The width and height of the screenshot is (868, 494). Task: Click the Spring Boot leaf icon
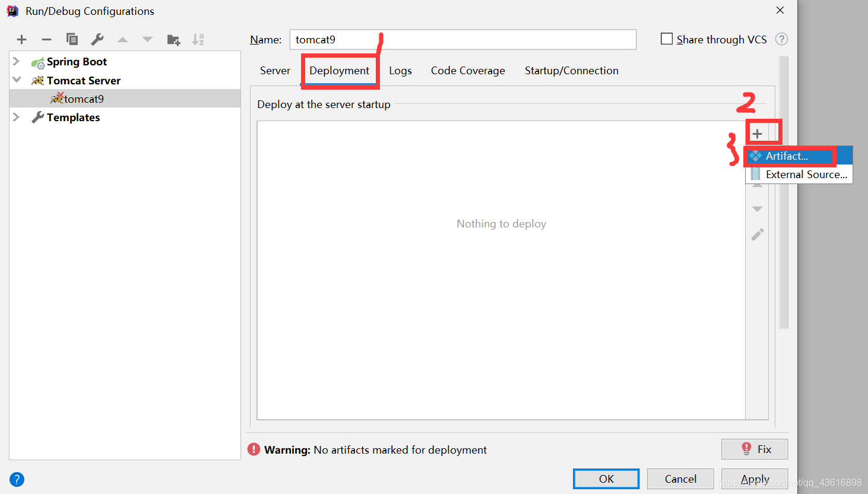click(x=37, y=62)
